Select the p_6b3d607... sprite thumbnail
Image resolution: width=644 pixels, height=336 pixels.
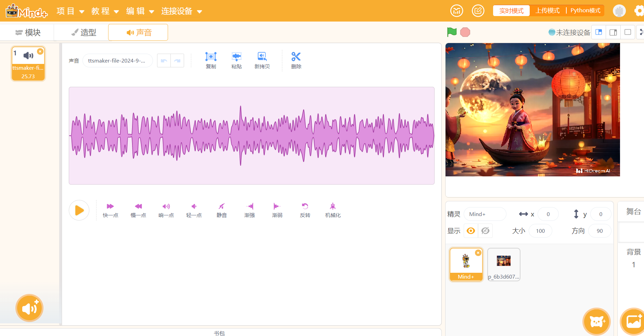click(x=504, y=265)
